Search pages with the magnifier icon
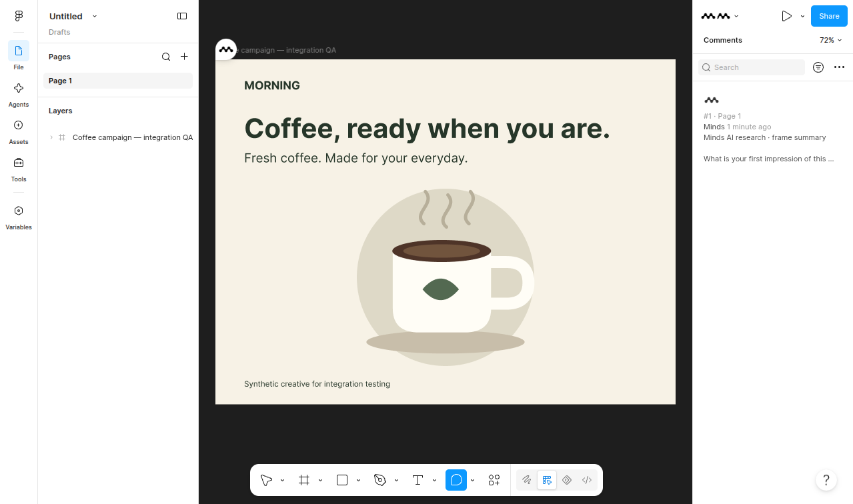 [166, 57]
